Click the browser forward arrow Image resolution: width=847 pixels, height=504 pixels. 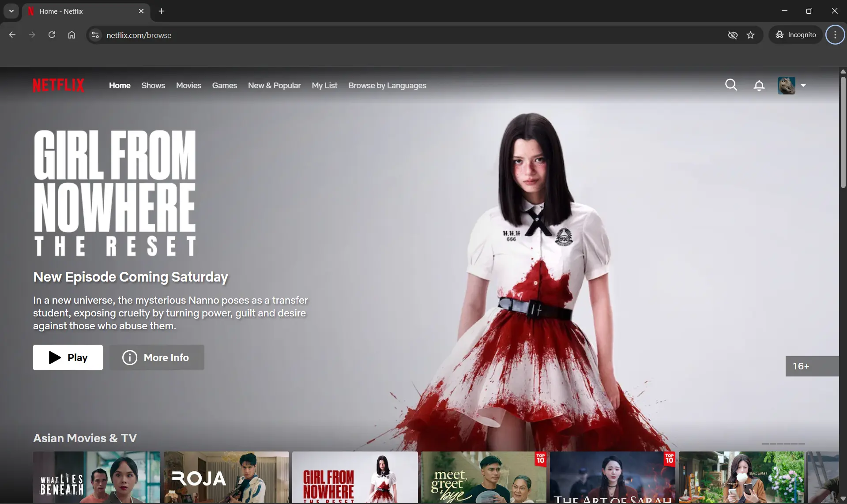click(32, 35)
